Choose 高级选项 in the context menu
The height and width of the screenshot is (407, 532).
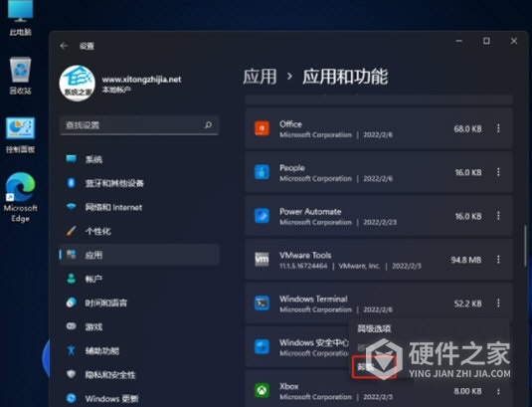(x=374, y=328)
